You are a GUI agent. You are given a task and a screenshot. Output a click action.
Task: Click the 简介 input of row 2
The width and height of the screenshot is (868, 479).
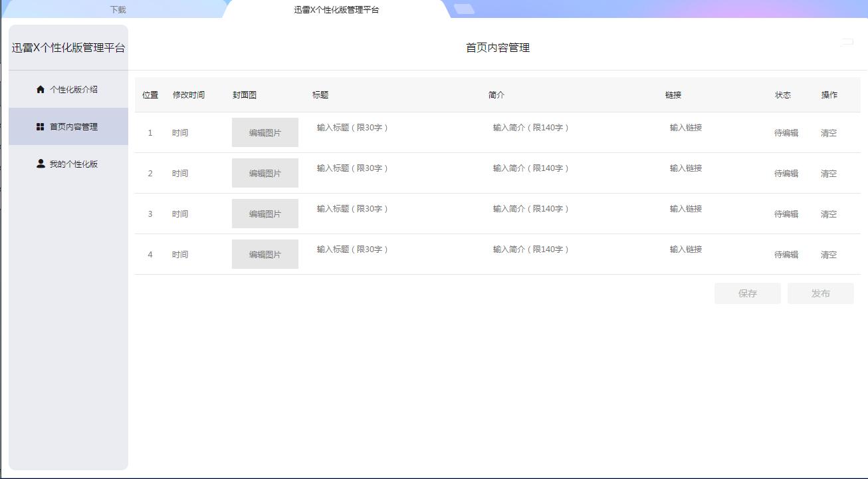coord(531,168)
